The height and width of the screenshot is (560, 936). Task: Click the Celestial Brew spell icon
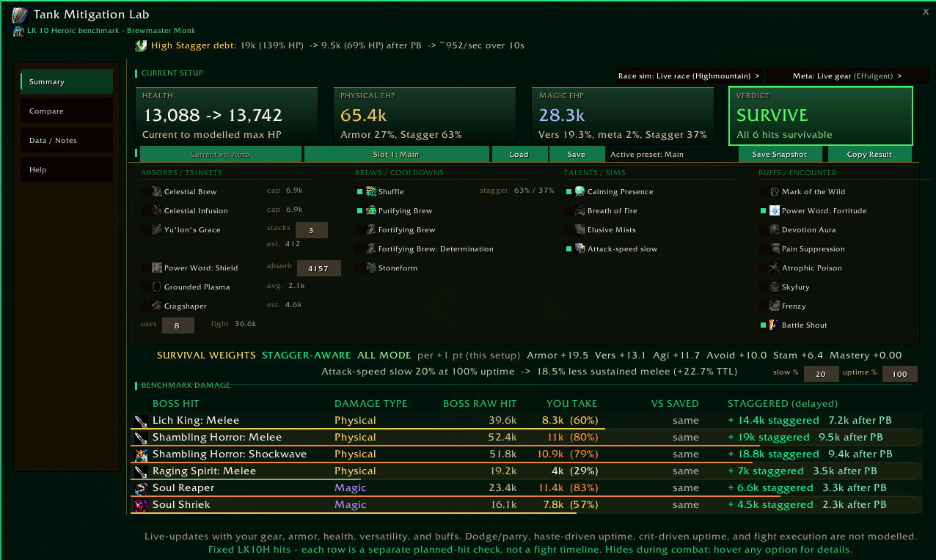point(157,191)
